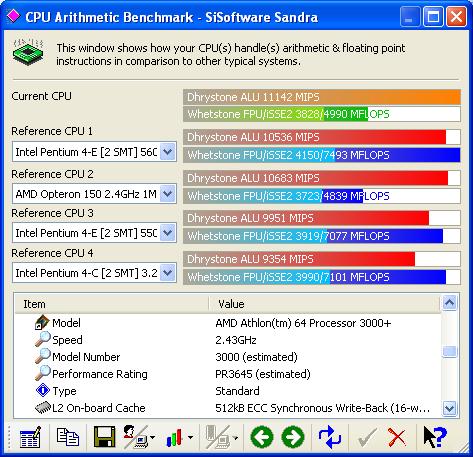Click the list scrollbar up arrow
The height and width of the screenshot is (457, 473).
pyautogui.click(x=449, y=303)
